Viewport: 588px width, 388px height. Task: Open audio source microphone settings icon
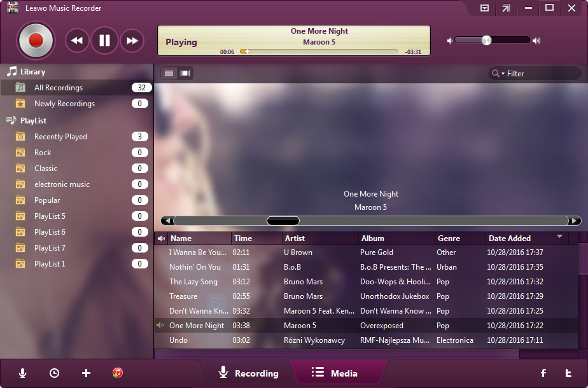[22, 373]
